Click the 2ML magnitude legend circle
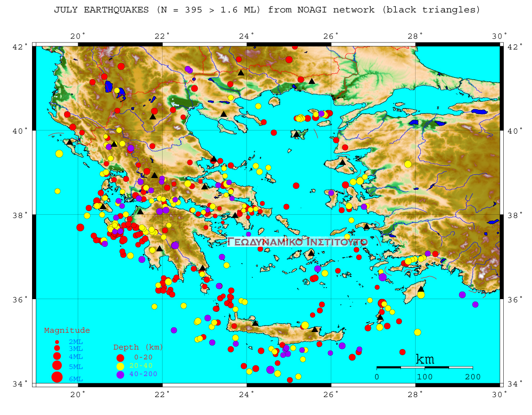Viewport: 532px width, 415px height. tap(57, 342)
